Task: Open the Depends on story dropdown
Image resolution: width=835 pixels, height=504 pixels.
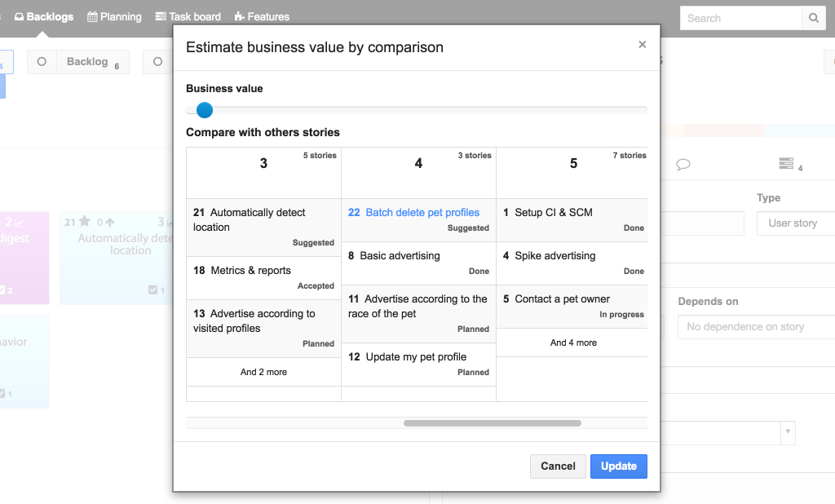Action: coord(755,327)
